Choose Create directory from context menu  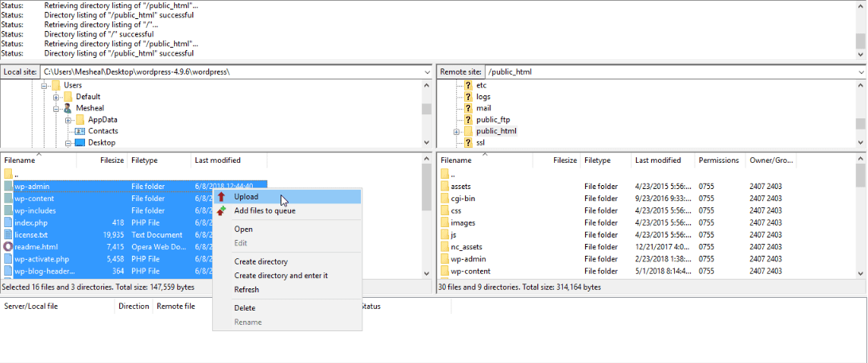pyautogui.click(x=287, y=262)
